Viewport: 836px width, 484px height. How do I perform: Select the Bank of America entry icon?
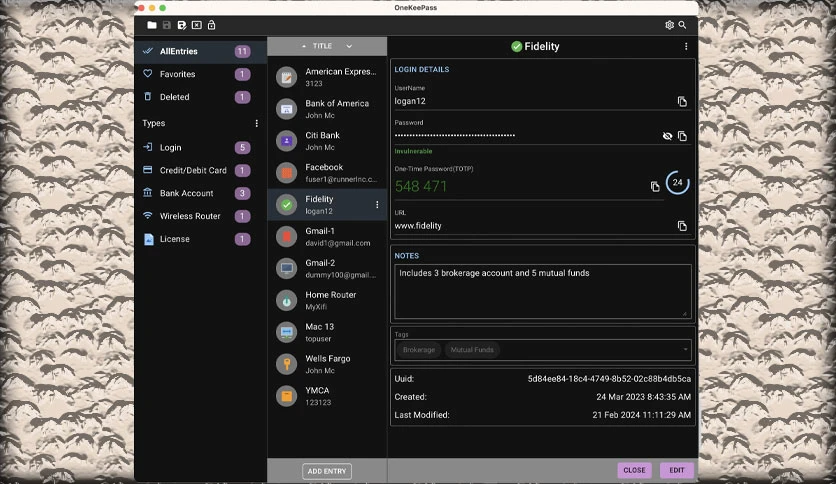pyautogui.click(x=286, y=109)
